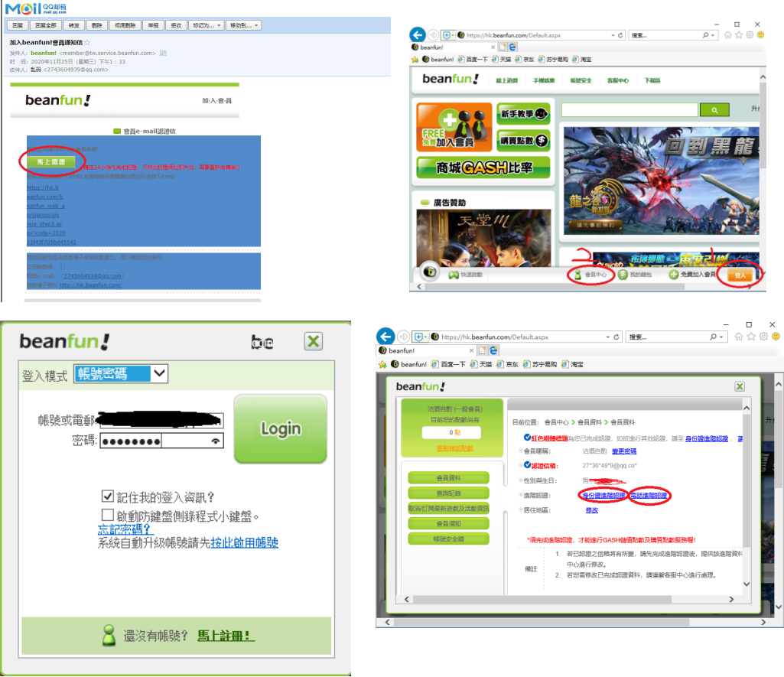The image size is (784, 677).
Task: Click QQ Mail logo
Action: click(x=35, y=8)
